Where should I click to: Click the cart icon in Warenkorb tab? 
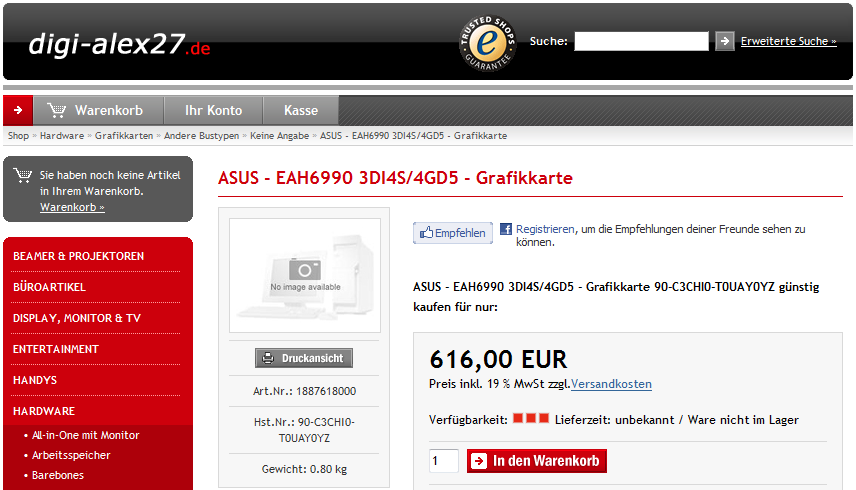(x=56, y=110)
